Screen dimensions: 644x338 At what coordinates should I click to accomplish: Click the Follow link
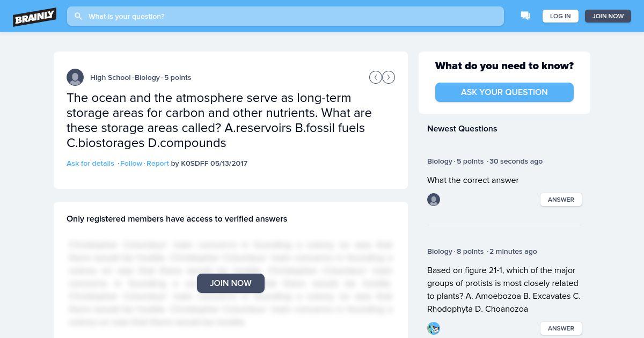pos(131,163)
